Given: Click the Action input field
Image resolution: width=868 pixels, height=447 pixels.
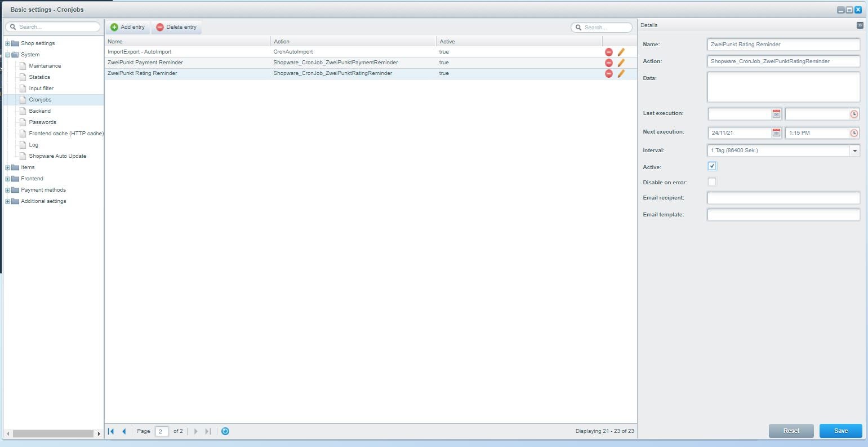Looking at the screenshot, I should (784, 61).
